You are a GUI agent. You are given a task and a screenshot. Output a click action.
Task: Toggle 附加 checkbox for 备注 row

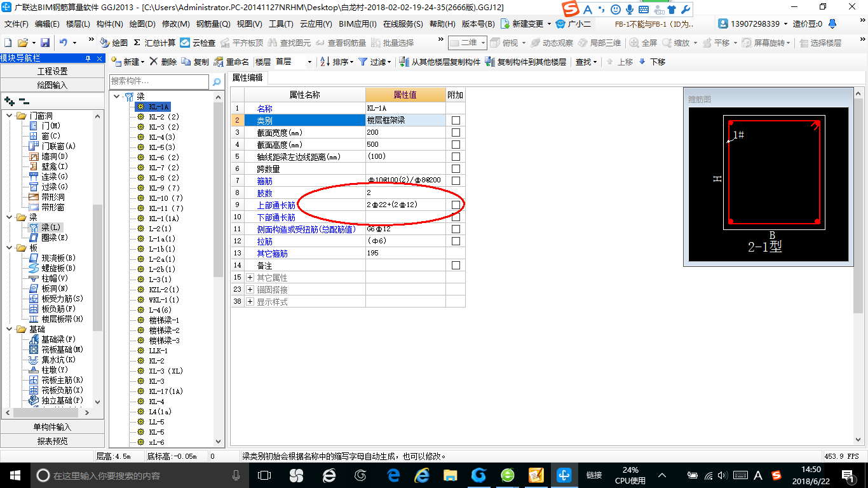point(456,265)
